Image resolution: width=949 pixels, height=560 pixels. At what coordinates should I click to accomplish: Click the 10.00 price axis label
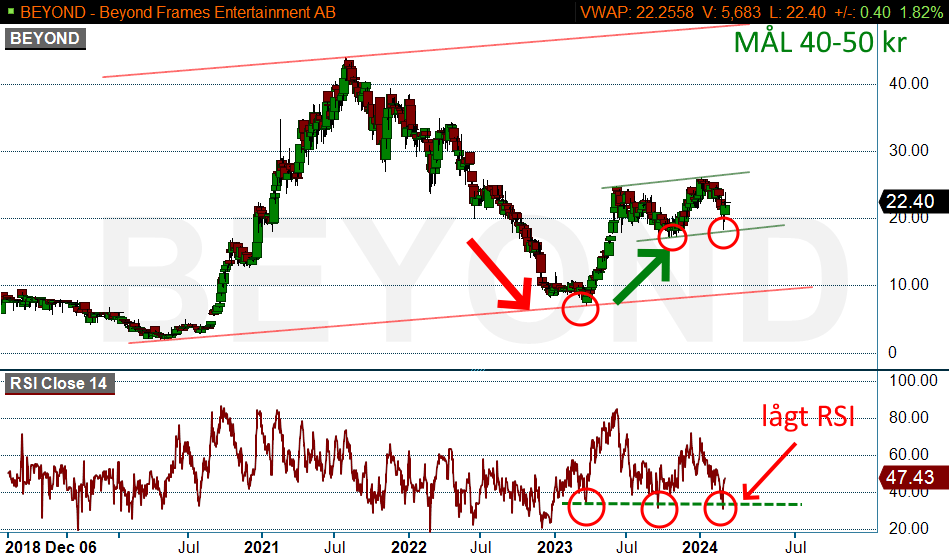coord(908,285)
